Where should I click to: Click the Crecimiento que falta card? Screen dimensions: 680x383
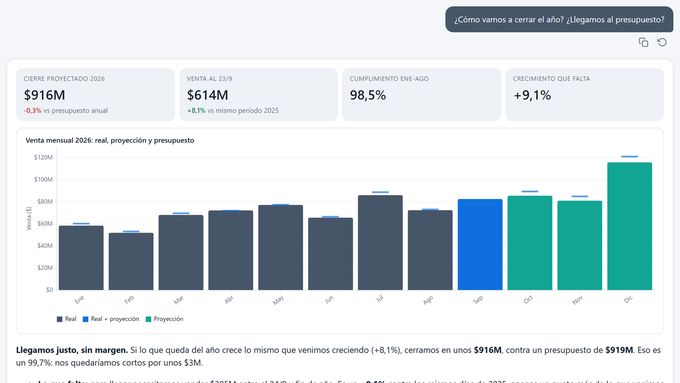pyautogui.click(x=585, y=95)
